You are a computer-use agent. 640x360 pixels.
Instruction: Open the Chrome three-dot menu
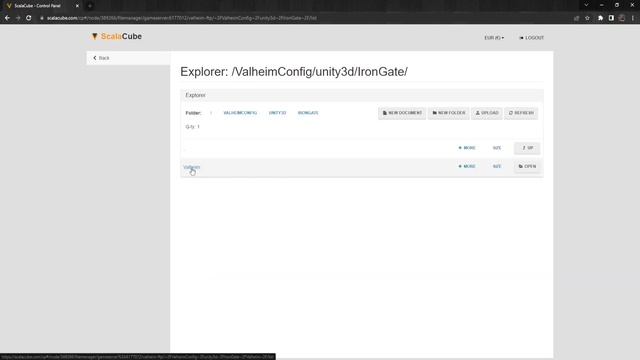click(633, 18)
